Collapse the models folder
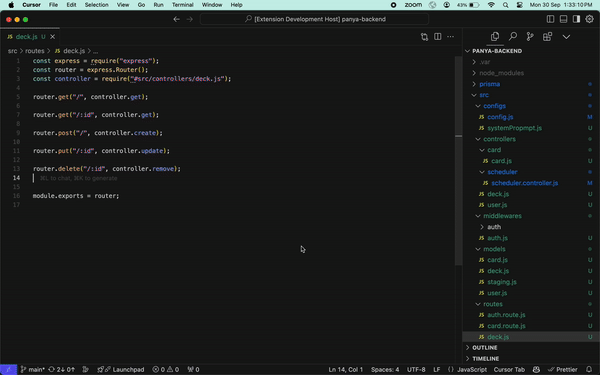Screen dimensions: 600x375 pos(531,249)
